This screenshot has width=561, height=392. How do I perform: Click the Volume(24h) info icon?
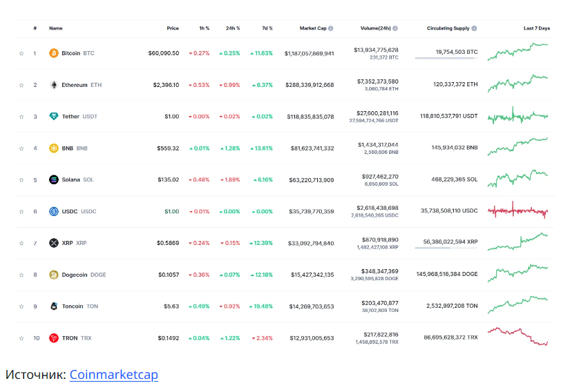(395, 28)
